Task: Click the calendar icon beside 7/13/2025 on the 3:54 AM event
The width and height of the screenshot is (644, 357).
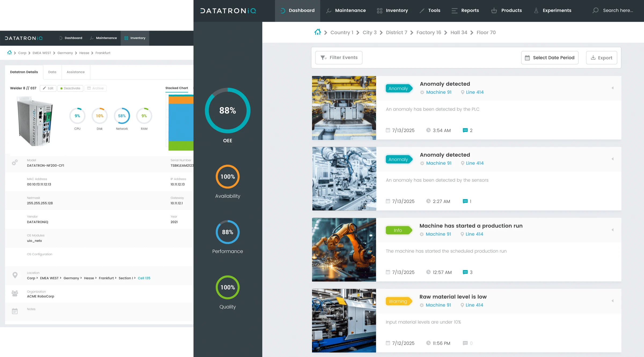Action: 388,130
